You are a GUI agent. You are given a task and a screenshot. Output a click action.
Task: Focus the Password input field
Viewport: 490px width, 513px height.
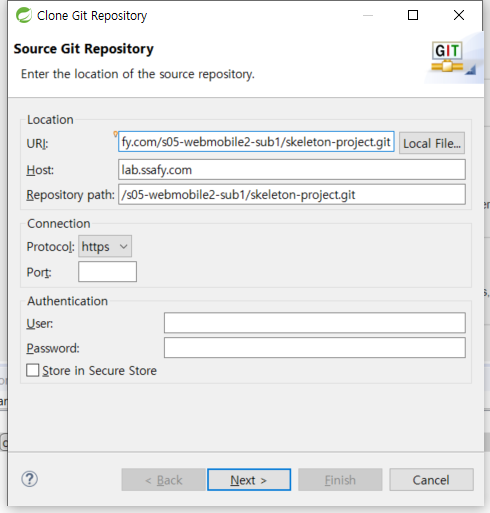click(315, 348)
